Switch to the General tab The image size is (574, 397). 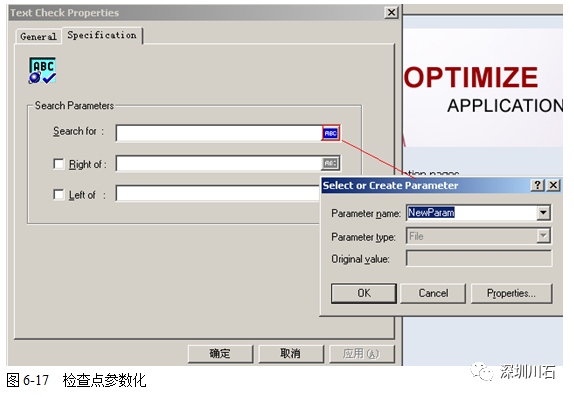(x=38, y=37)
